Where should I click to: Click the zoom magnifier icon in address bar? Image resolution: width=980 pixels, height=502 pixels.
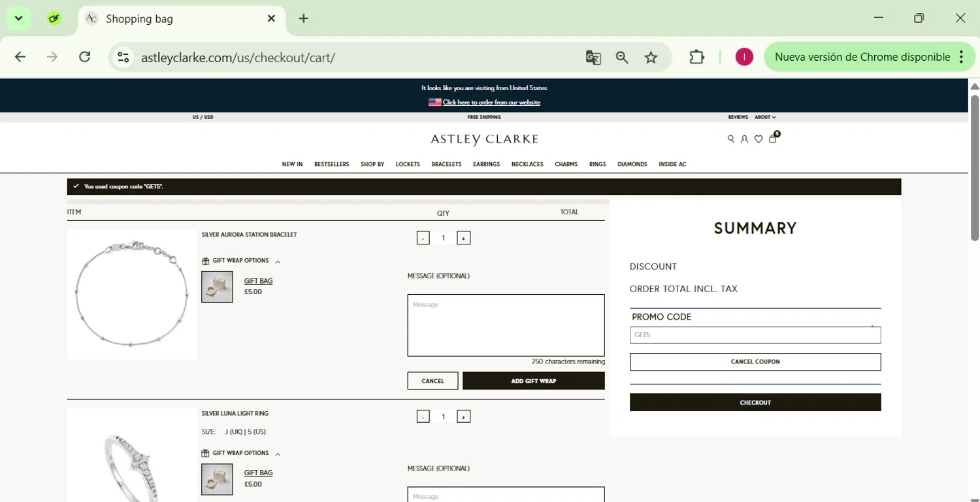(622, 58)
